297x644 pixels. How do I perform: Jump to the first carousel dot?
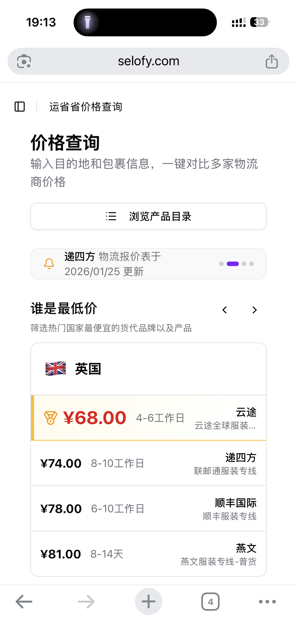pos(221,264)
